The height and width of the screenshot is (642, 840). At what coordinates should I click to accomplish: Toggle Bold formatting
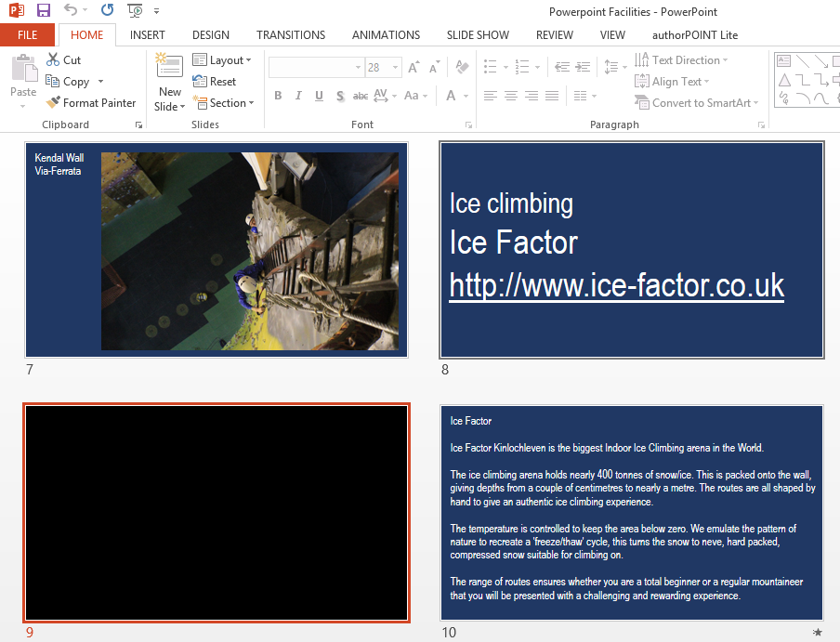pyautogui.click(x=278, y=96)
